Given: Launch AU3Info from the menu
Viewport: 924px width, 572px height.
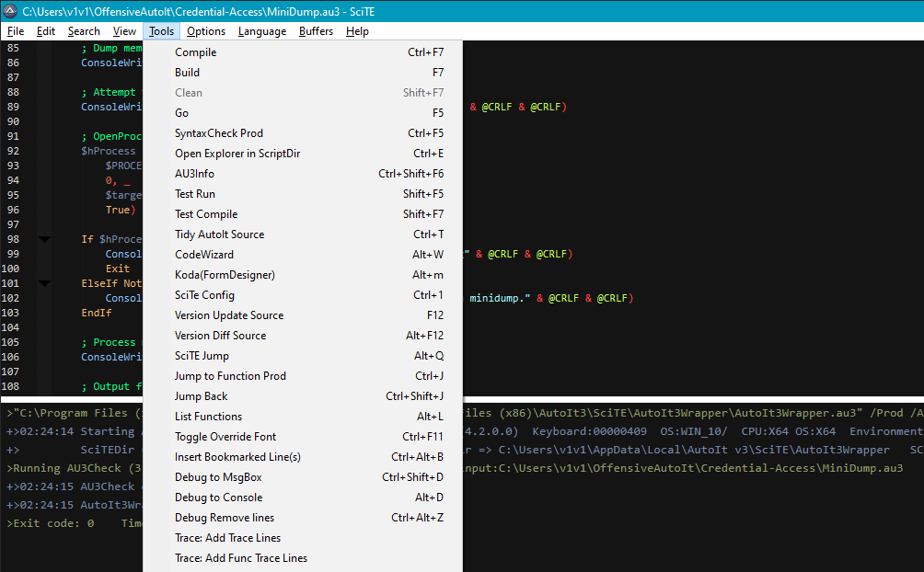Looking at the screenshot, I should (x=303, y=174).
